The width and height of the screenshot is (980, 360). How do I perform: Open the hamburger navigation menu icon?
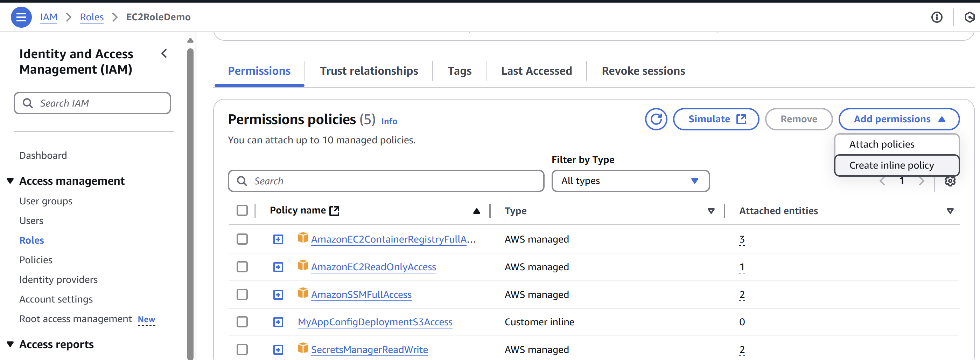(x=21, y=17)
